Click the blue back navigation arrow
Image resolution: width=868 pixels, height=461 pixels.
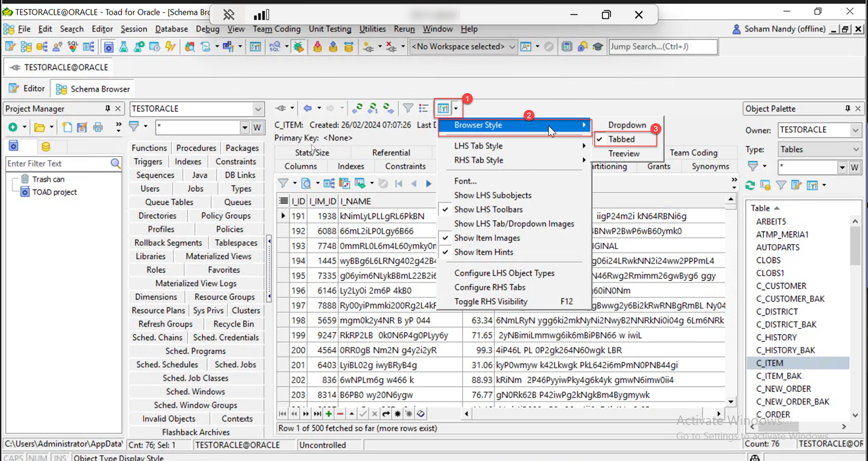click(x=307, y=109)
